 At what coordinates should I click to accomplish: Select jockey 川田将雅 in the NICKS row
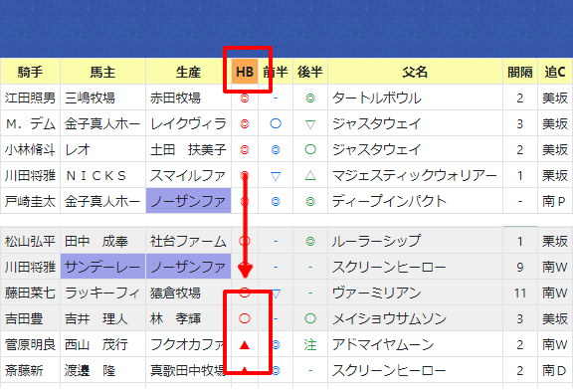pyautogui.click(x=30, y=176)
